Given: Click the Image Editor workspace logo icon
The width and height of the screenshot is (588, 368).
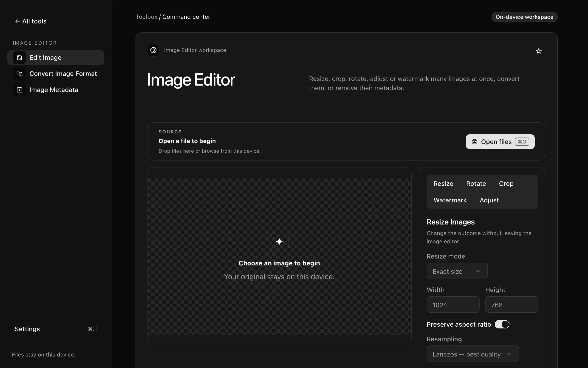Looking at the screenshot, I should [x=153, y=50].
